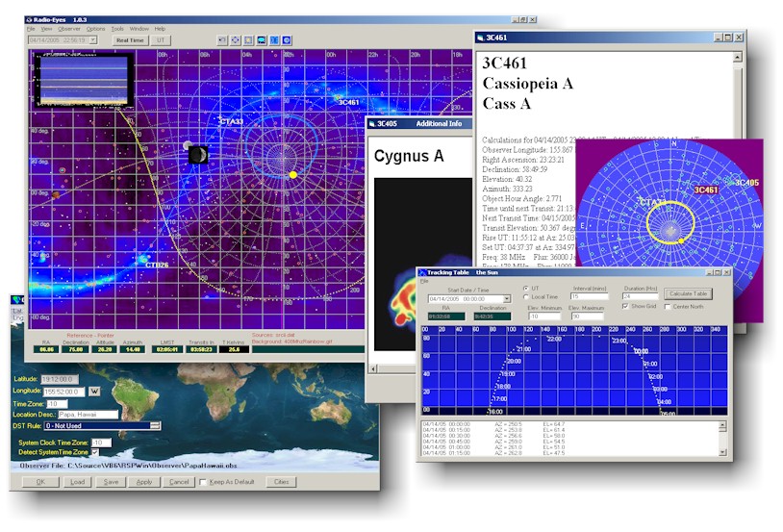Click the Cygnus A radio image
Viewport: 783px width, 532px height.
click(x=423, y=264)
